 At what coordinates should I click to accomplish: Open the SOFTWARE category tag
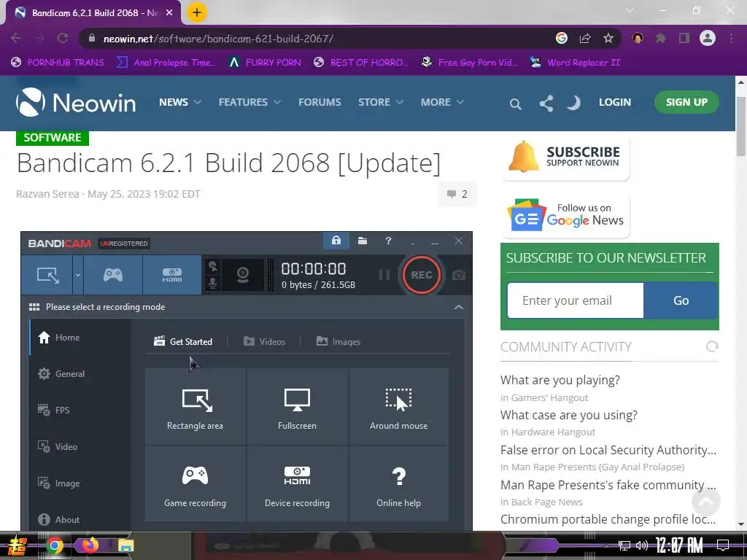click(x=53, y=138)
